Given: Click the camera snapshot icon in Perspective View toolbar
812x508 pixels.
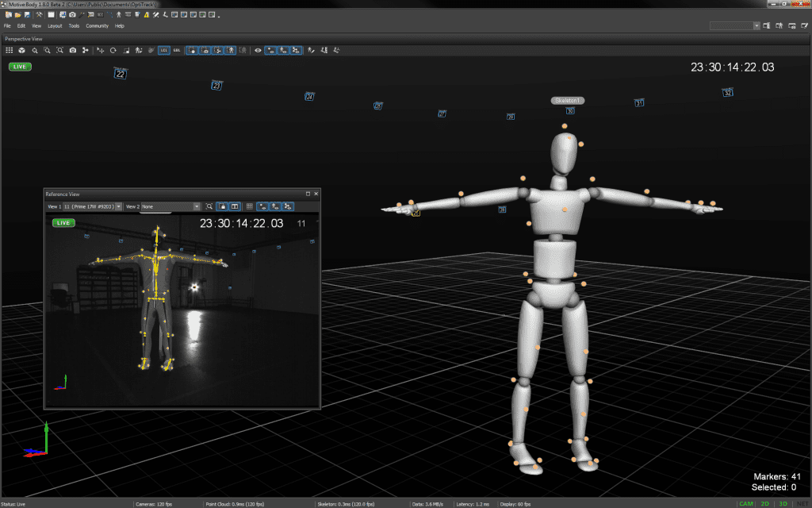Looking at the screenshot, I should (73, 50).
